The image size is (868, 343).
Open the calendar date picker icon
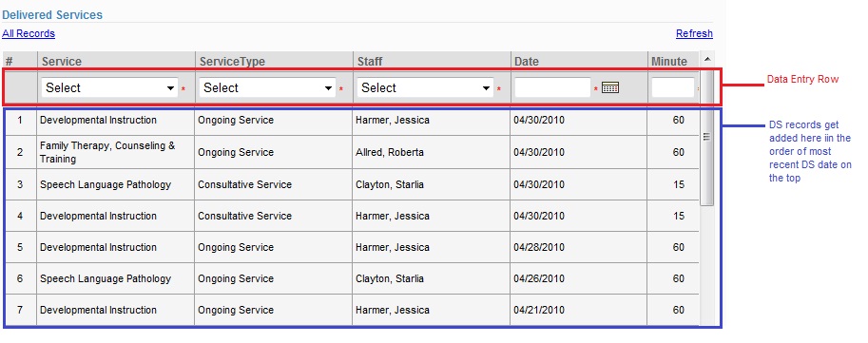pyautogui.click(x=610, y=87)
